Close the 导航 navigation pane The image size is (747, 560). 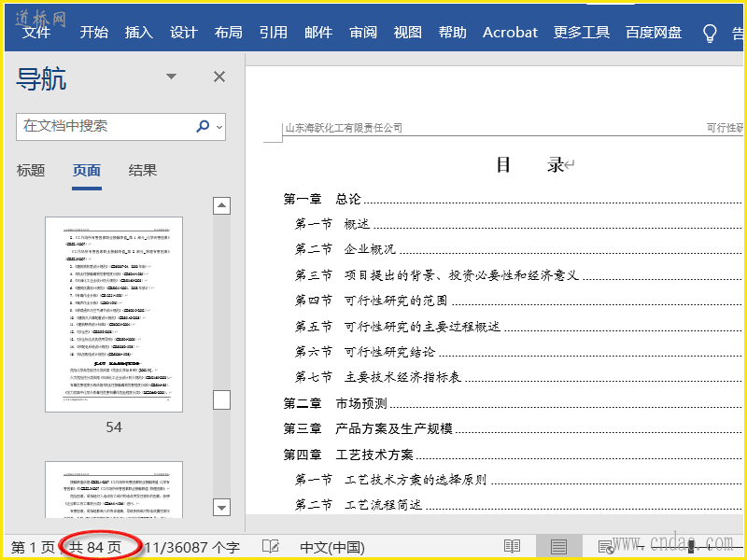coord(219,77)
